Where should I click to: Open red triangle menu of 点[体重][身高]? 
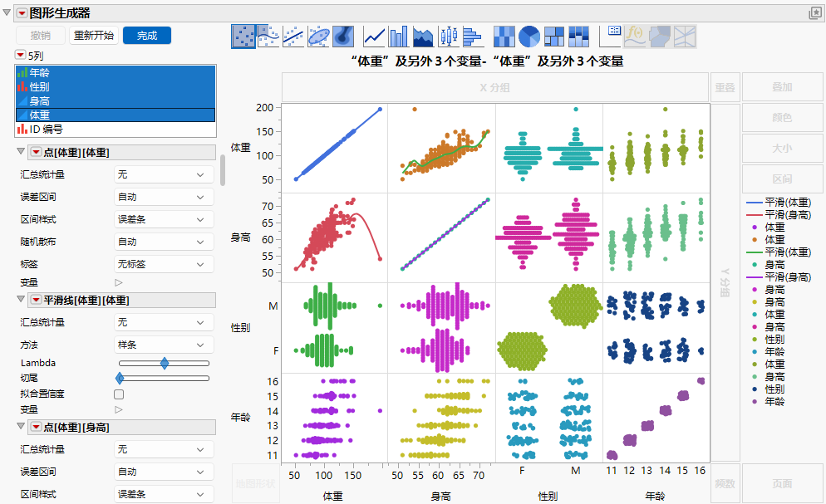click(36, 427)
